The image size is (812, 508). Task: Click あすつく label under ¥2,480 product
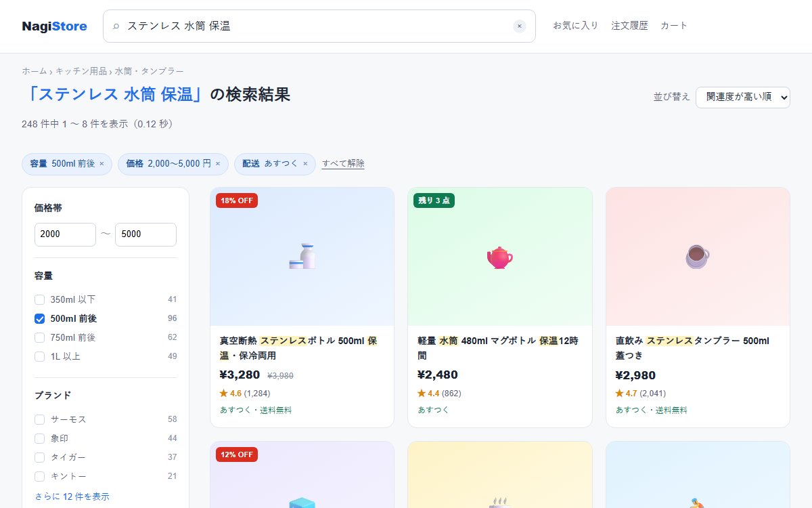(x=434, y=410)
